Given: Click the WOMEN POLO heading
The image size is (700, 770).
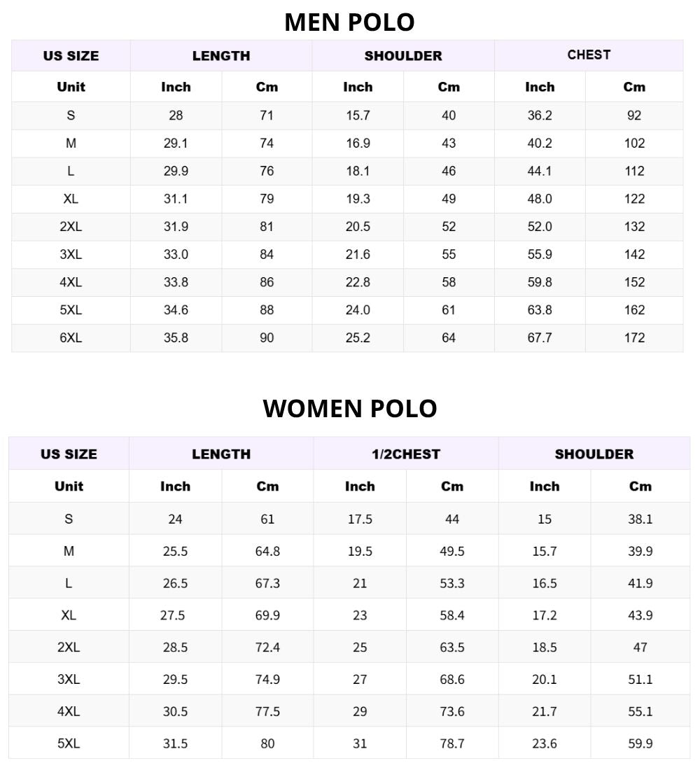Looking at the screenshot, I should (350, 409).
